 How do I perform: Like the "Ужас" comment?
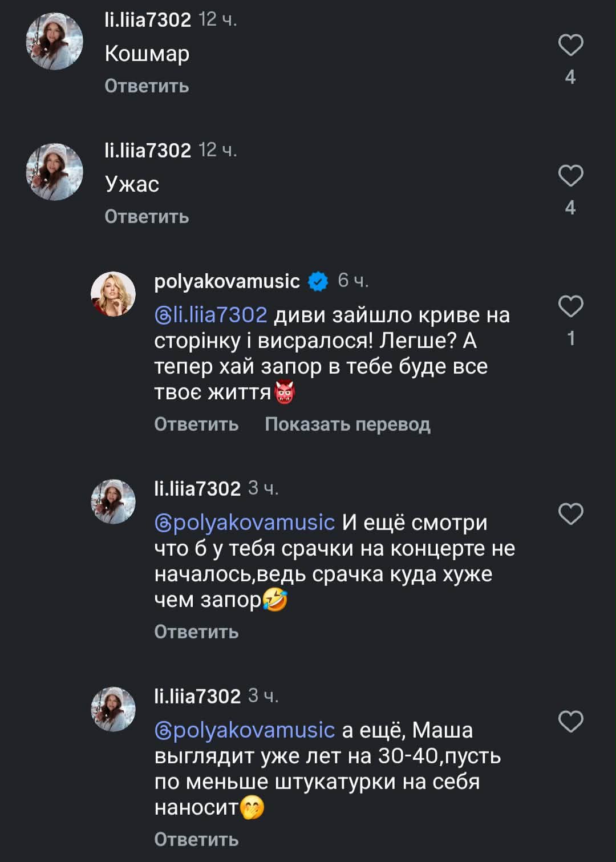pos(570,176)
